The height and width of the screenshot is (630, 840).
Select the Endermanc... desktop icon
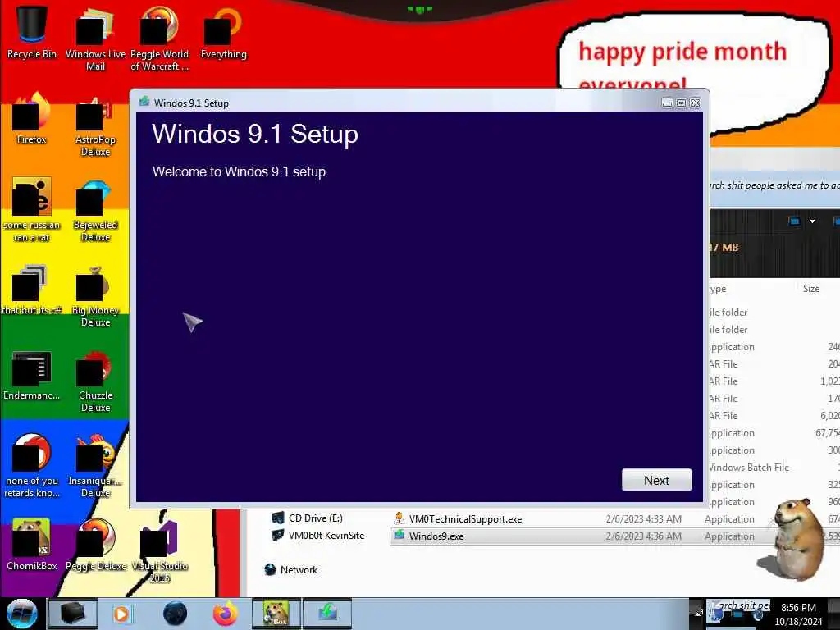32,375
